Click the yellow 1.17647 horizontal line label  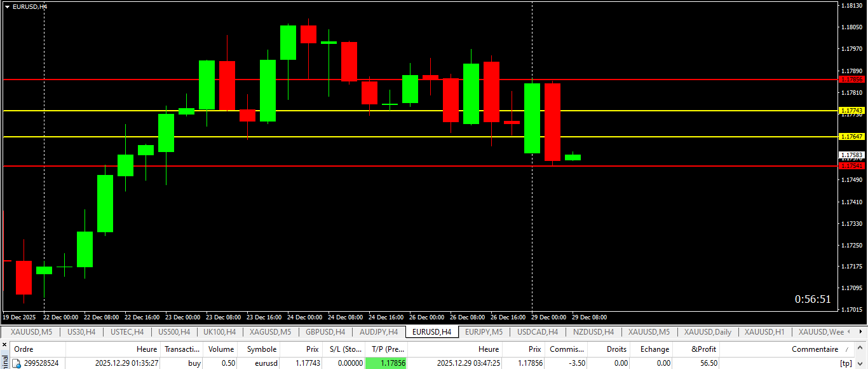click(851, 137)
